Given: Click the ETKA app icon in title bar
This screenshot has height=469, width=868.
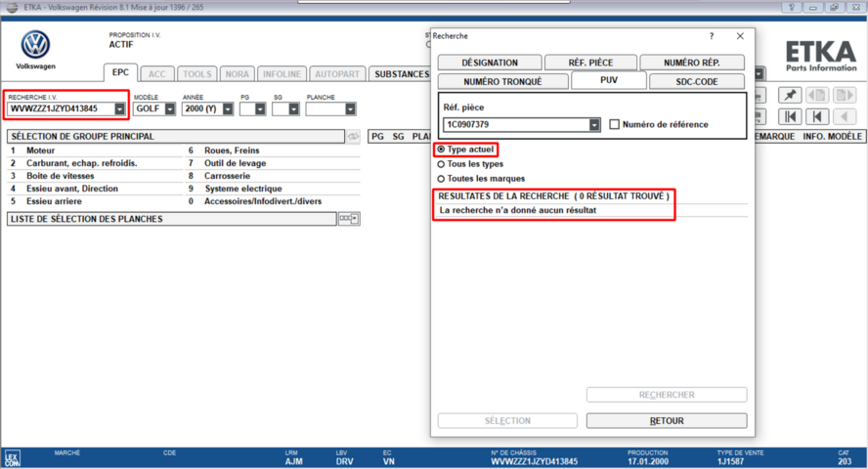Looking at the screenshot, I should pos(12,8).
